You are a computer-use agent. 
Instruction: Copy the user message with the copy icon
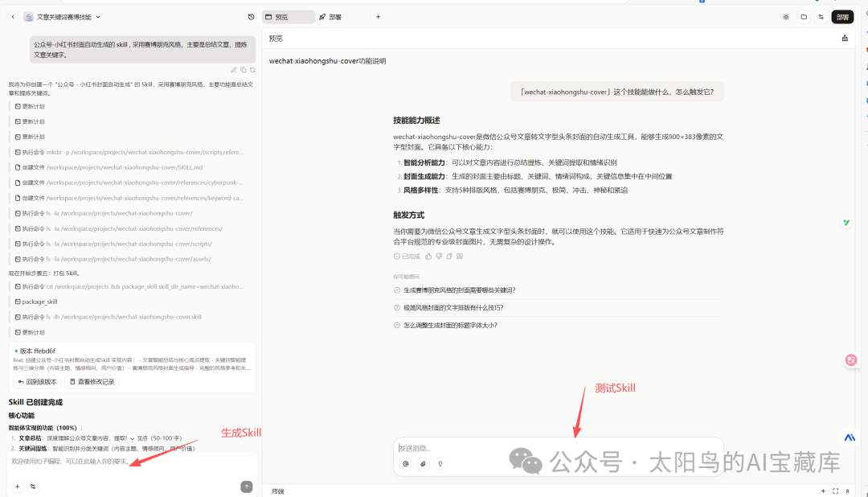(x=243, y=70)
